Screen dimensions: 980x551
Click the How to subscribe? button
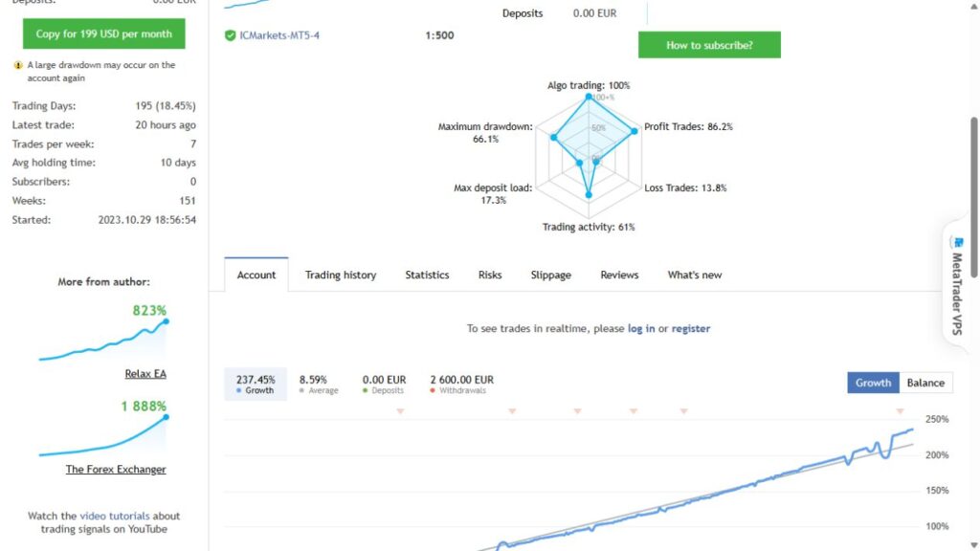709,45
